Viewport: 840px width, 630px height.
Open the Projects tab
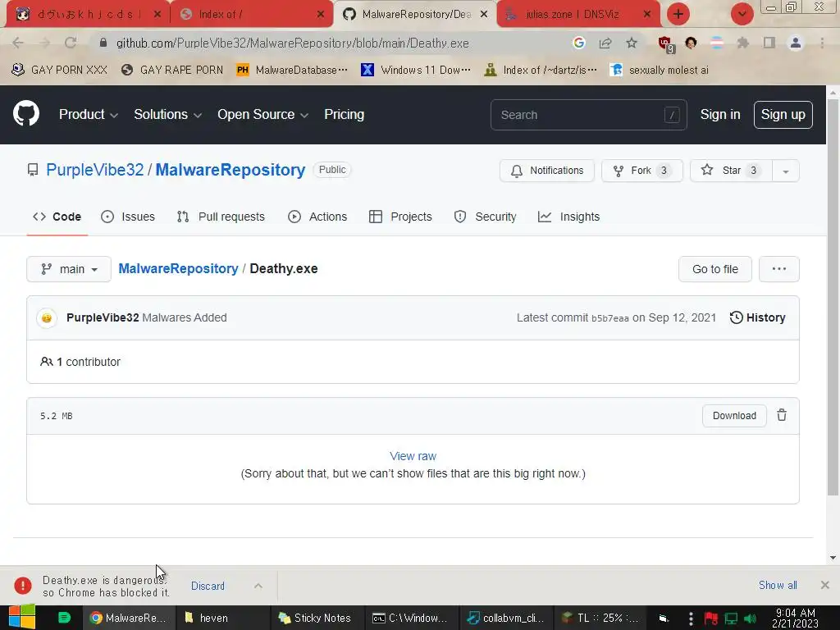[400, 217]
